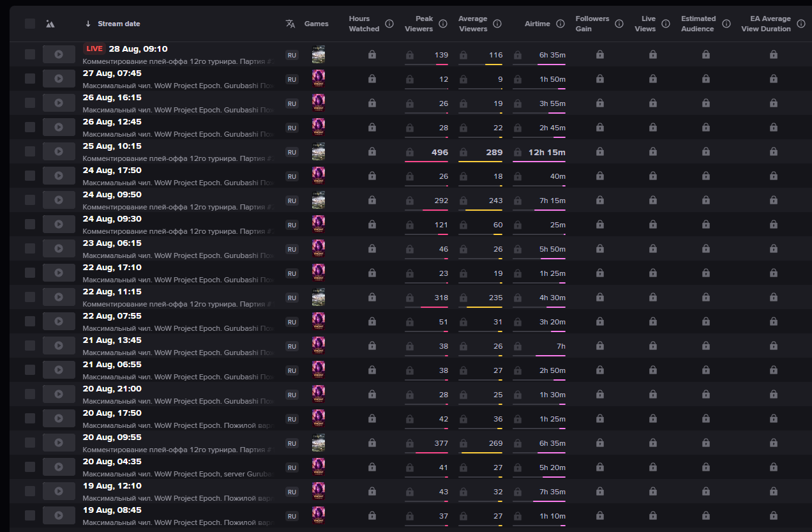Click the Games column header

pos(316,24)
